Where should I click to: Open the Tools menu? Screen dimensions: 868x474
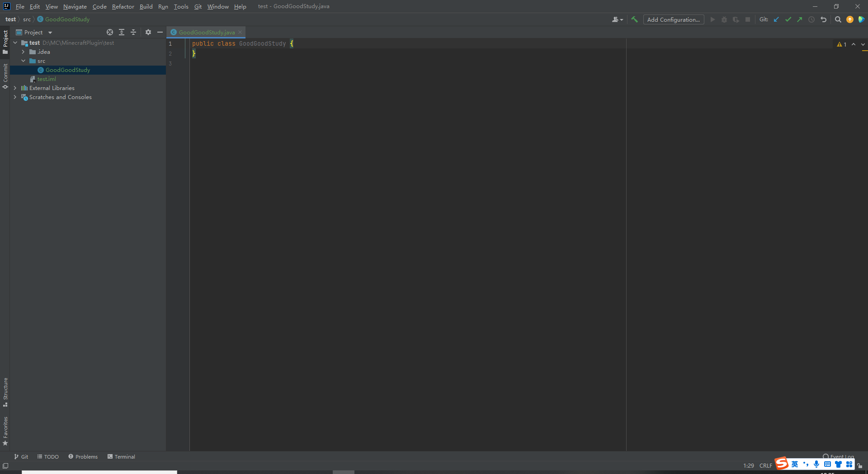click(181, 6)
